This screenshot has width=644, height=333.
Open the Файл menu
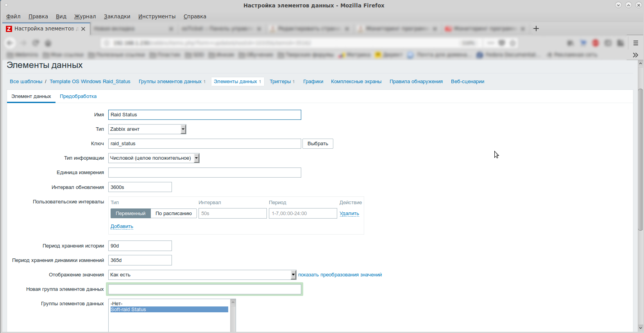point(13,16)
